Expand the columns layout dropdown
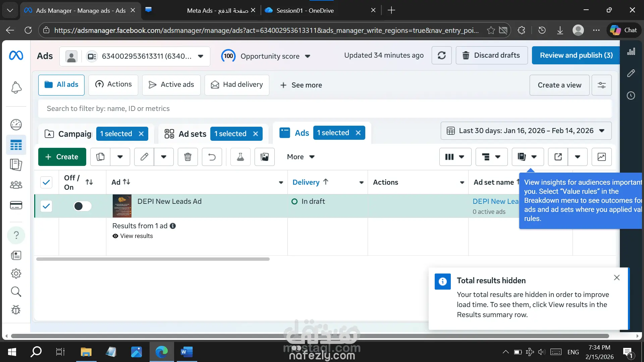The width and height of the screenshot is (644, 362). point(455,157)
